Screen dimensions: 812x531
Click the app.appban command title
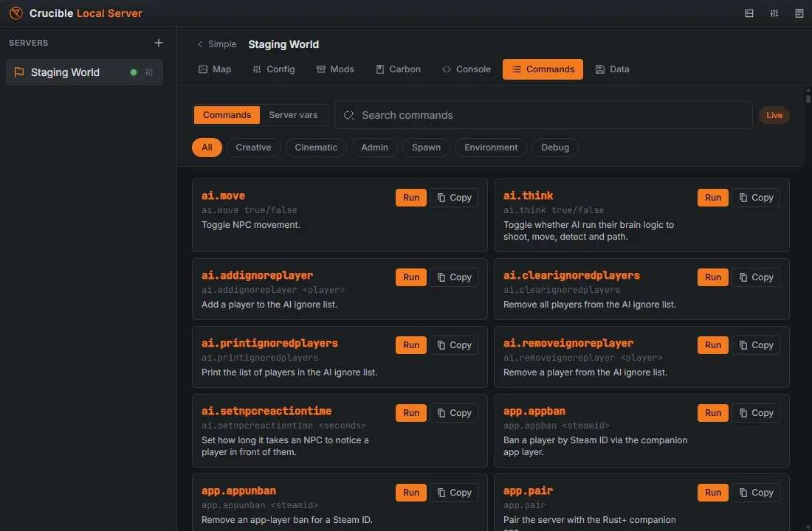coord(534,411)
